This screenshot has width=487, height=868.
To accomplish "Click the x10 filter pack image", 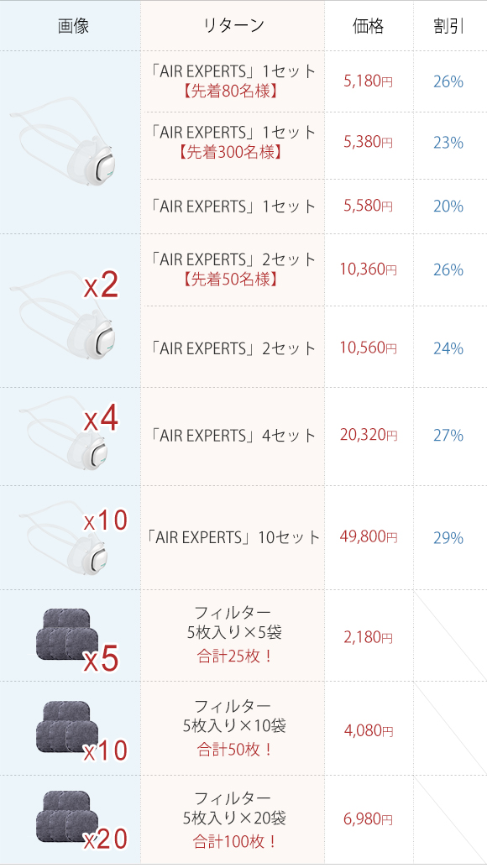I will 81,732.
